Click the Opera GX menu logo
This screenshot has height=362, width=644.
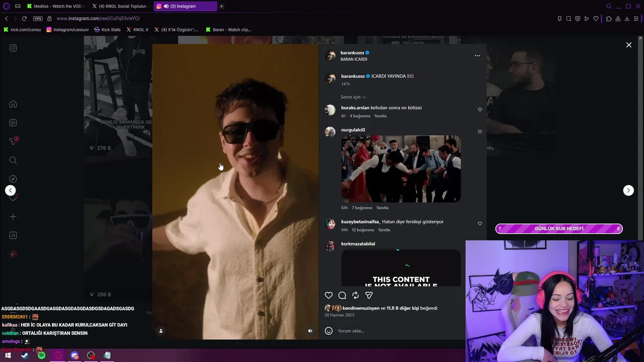point(7,6)
